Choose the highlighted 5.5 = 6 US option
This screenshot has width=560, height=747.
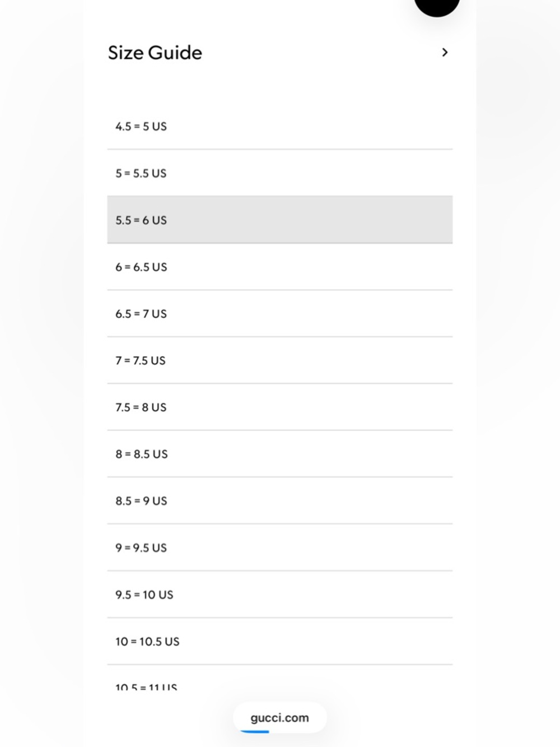coord(280,220)
